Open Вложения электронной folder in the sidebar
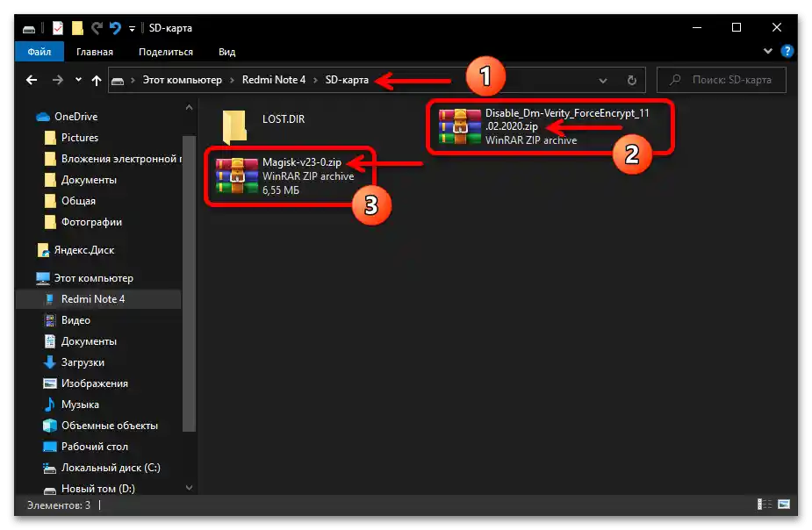This screenshot has width=812, height=530. tap(121, 159)
